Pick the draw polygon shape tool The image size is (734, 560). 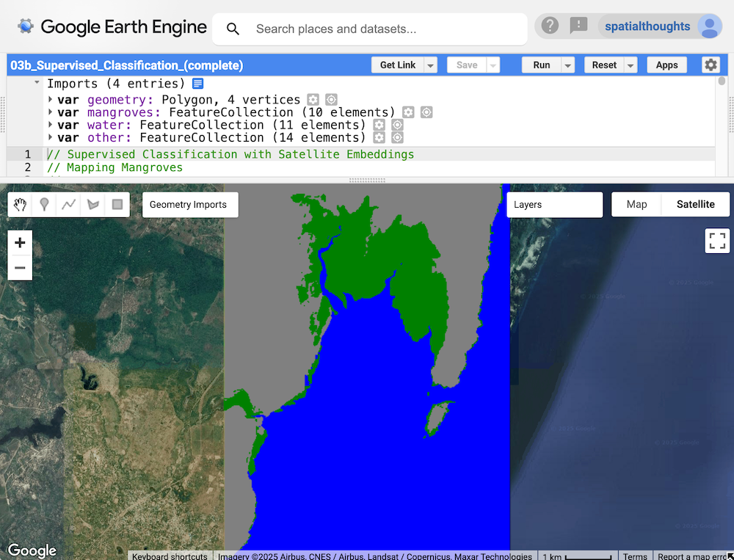[92, 205]
